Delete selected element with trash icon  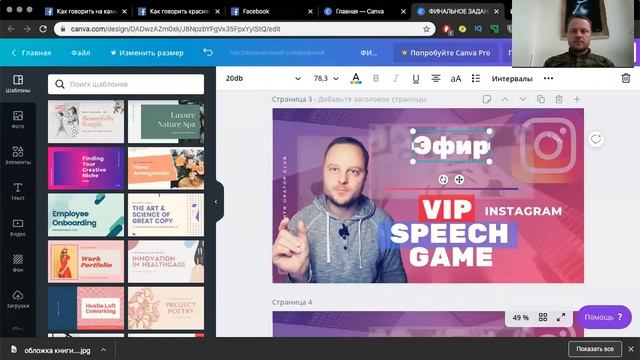[x=626, y=78]
